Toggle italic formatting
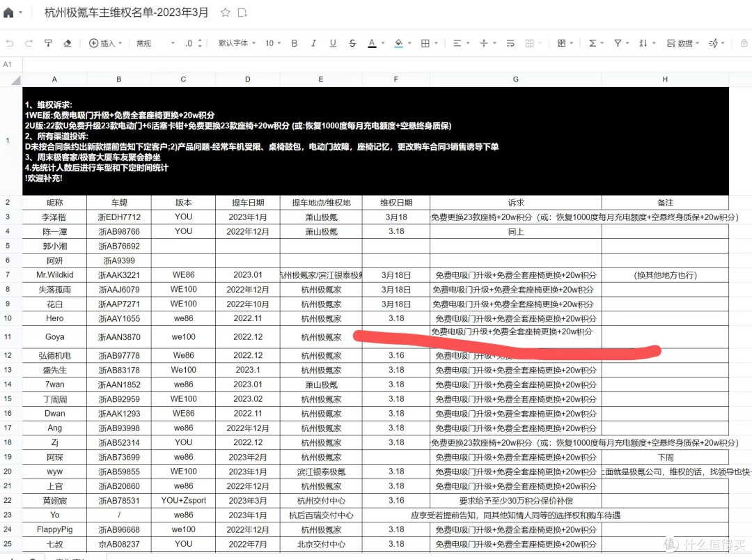The height and width of the screenshot is (560, 752). 313,43
